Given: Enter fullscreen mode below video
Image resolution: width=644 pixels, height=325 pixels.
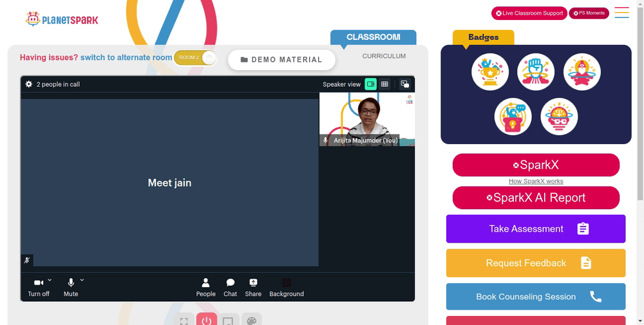Looking at the screenshot, I should coord(184,320).
